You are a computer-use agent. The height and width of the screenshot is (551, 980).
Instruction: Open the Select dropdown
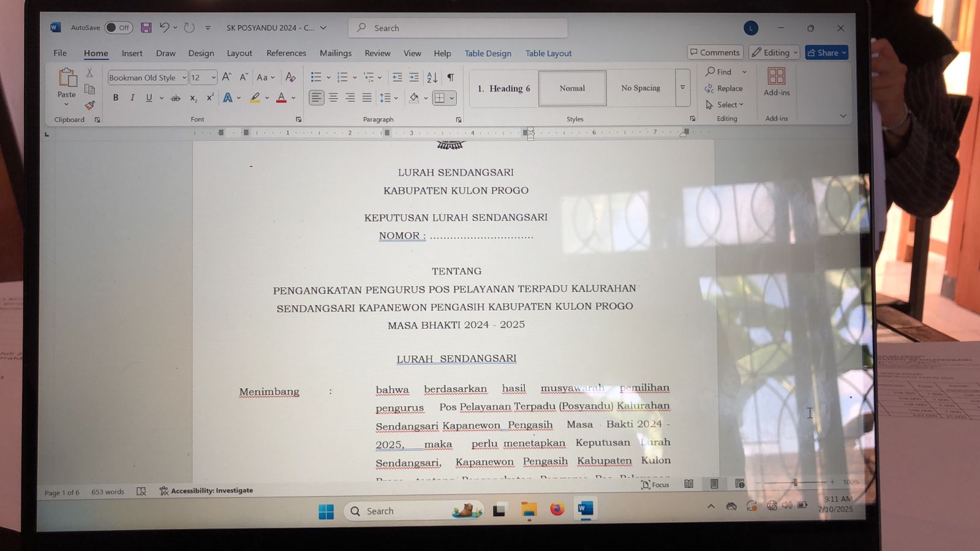pos(724,105)
